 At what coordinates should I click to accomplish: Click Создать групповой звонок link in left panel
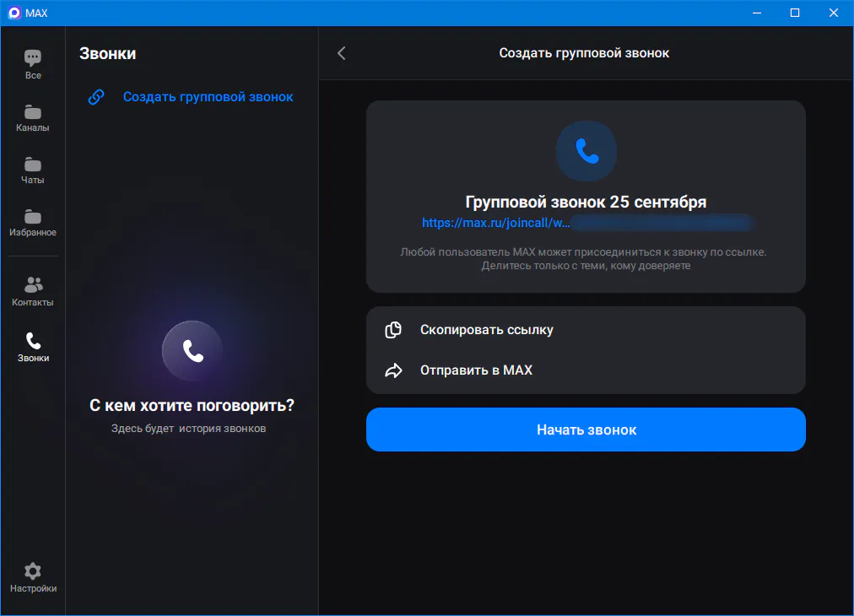click(208, 97)
